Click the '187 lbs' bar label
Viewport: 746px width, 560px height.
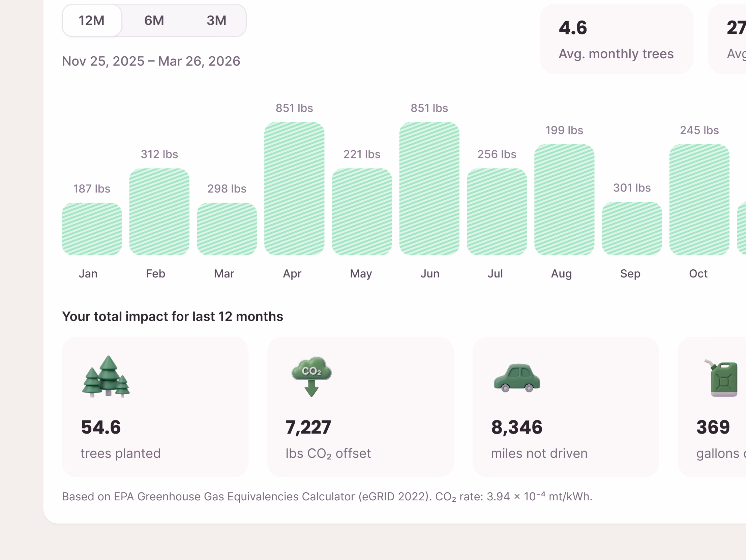tap(92, 188)
